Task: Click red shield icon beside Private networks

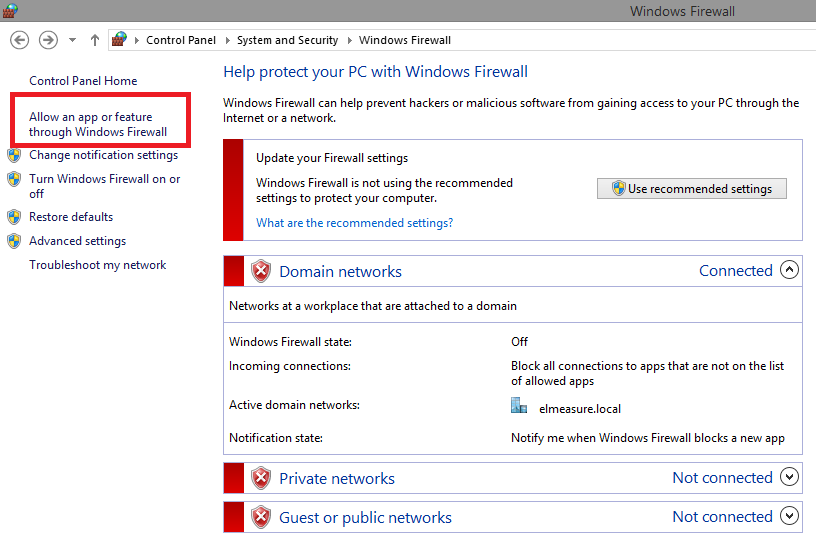Action: click(261, 478)
